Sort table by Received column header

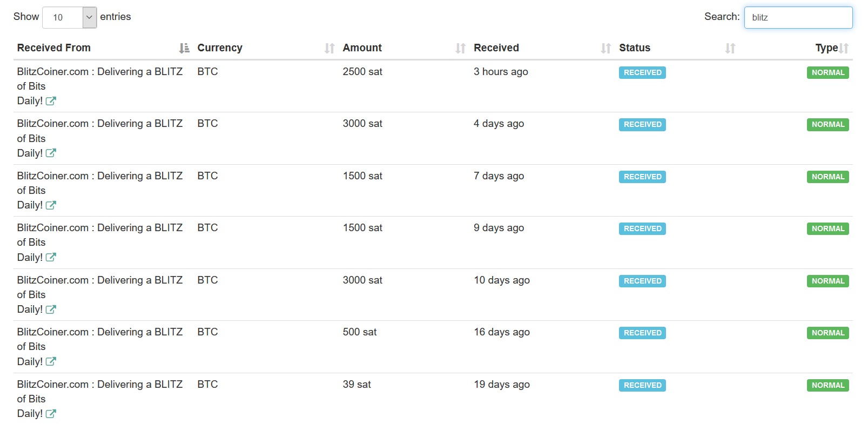tap(496, 48)
